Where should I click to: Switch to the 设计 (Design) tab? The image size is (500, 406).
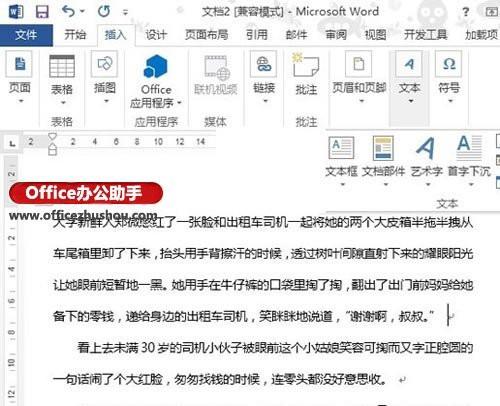coord(156,35)
